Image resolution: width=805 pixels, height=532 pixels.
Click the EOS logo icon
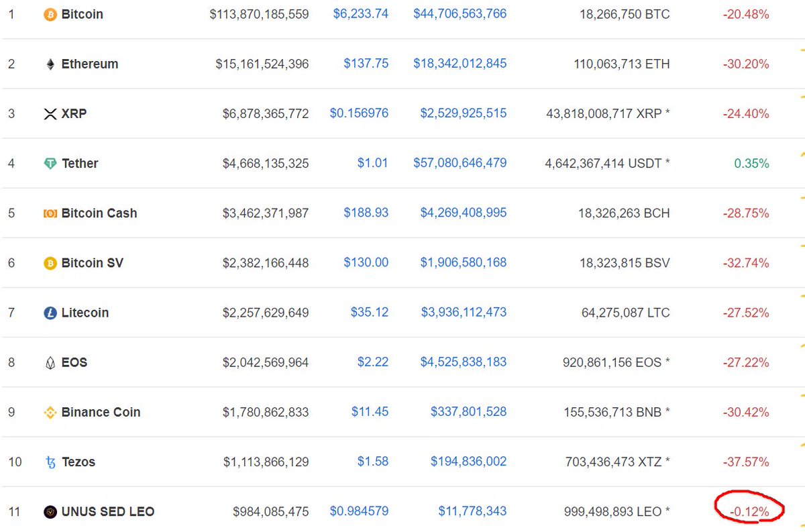click(x=50, y=363)
